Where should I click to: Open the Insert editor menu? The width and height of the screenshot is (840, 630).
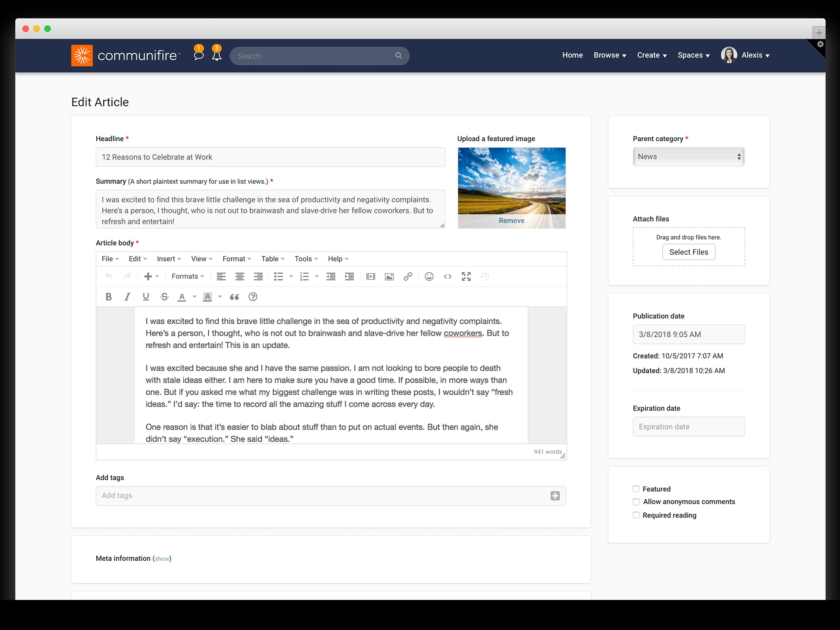tap(169, 259)
